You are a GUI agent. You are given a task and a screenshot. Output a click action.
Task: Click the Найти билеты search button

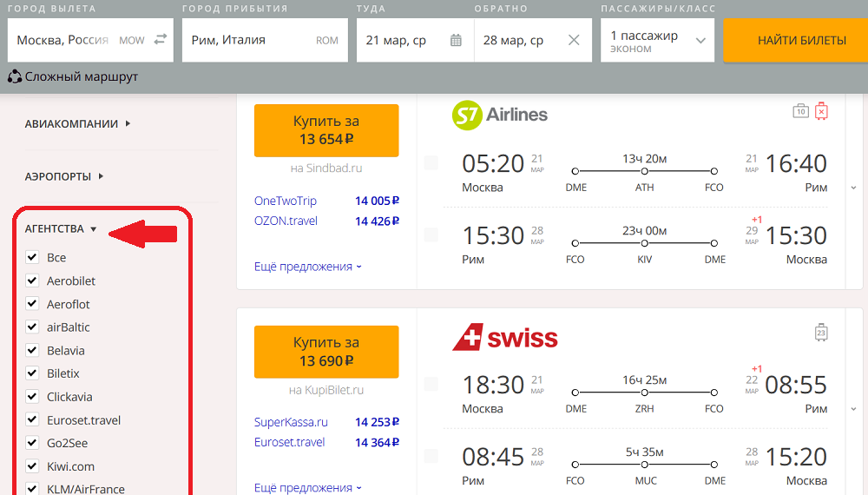[801, 40]
